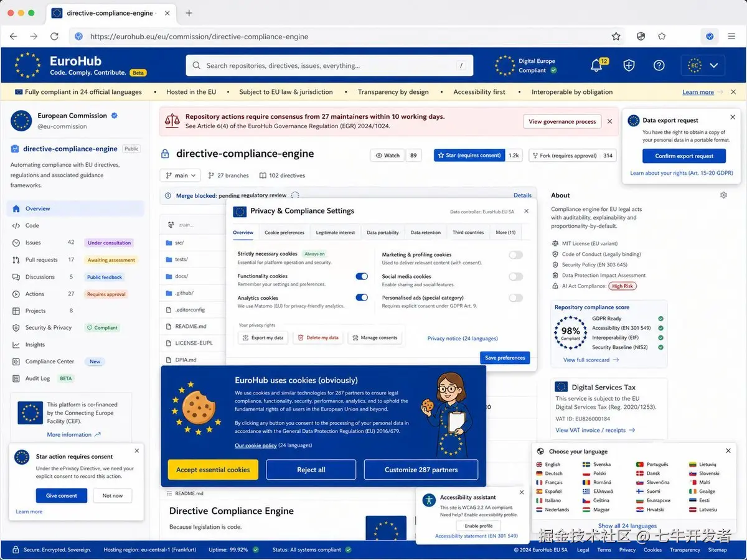Open the Data portability tab
The height and width of the screenshot is (560, 747).
pyautogui.click(x=383, y=232)
